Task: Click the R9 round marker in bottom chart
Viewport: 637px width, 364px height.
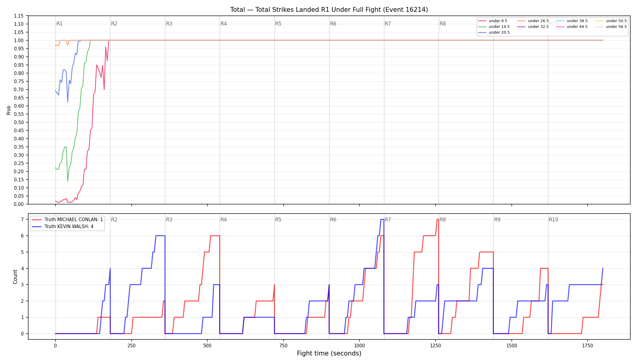Action: 497,220
